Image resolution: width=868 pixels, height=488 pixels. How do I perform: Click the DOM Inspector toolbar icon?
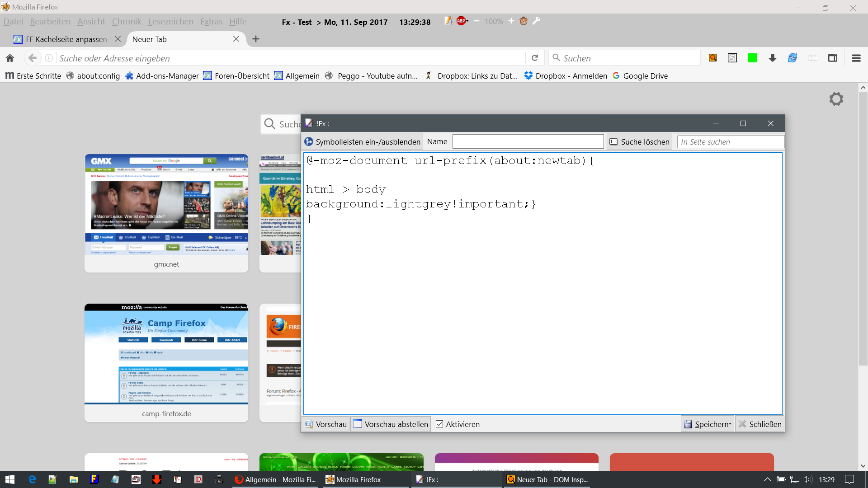click(712, 58)
